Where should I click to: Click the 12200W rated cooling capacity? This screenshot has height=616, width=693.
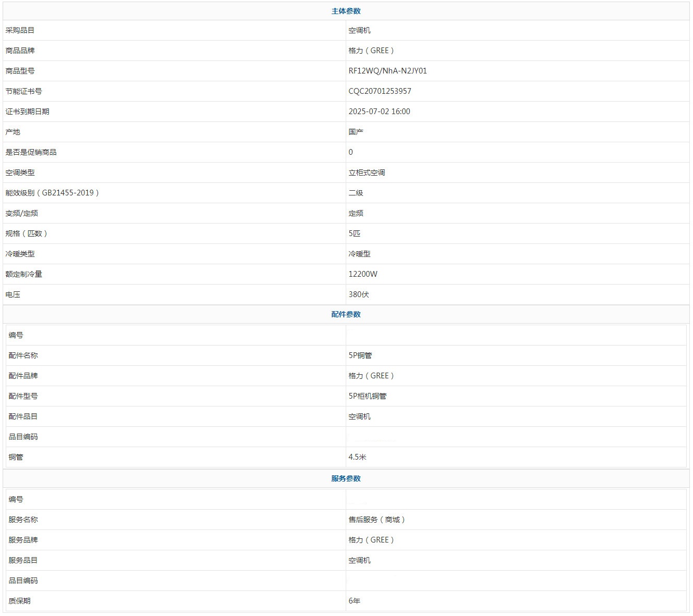click(x=363, y=274)
